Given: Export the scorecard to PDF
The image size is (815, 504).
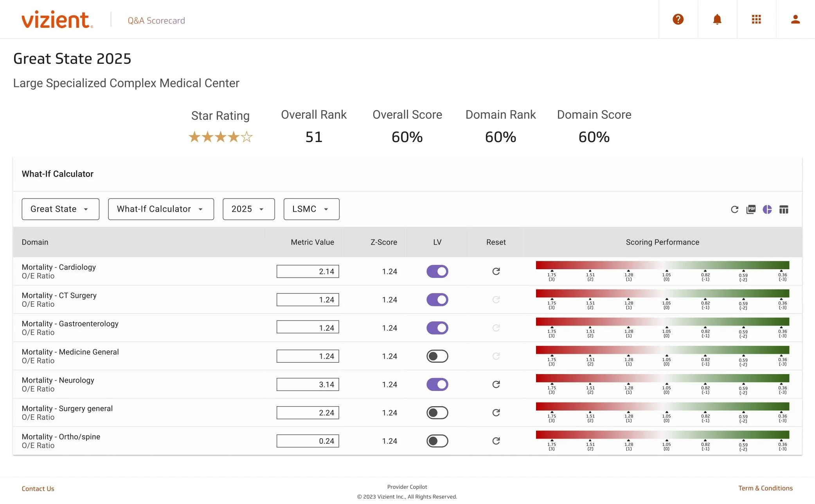Looking at the screenshot, I should (x=751, y=209).
